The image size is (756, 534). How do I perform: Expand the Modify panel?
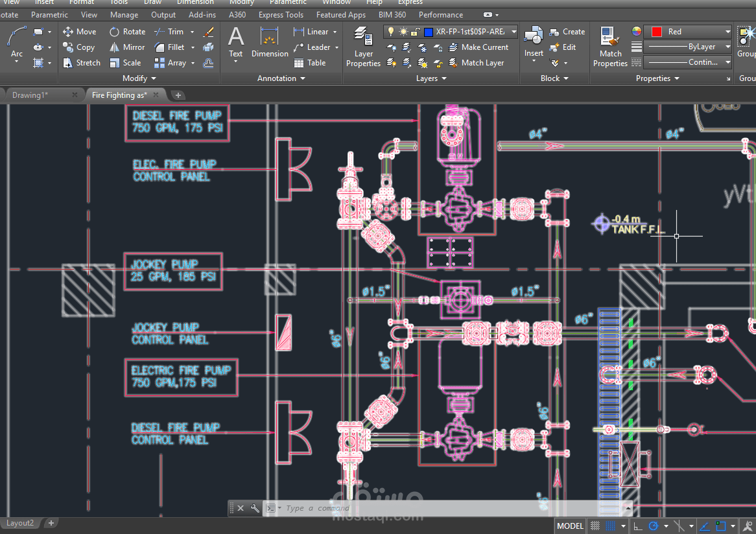pos(139,78)
